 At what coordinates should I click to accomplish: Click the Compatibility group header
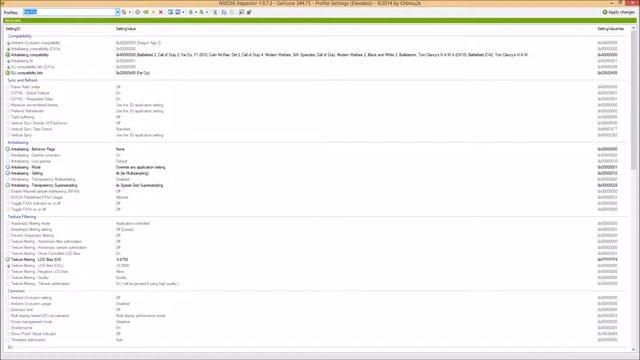(x=20, y=36)
